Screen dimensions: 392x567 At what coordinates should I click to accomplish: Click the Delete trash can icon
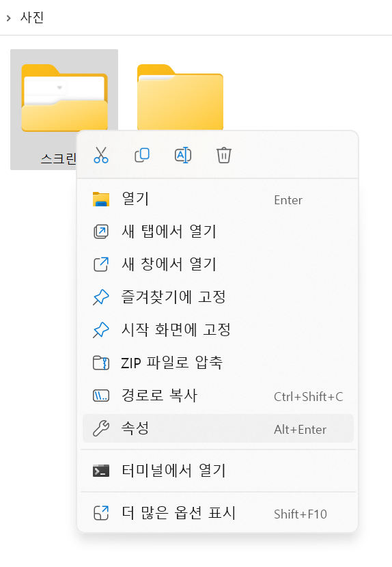click(224, 155)
